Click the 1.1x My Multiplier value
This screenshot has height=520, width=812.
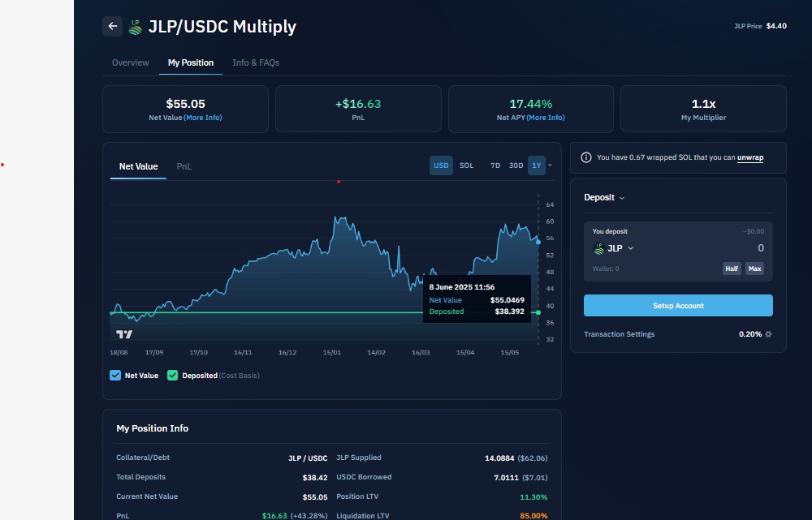point(703,104)
